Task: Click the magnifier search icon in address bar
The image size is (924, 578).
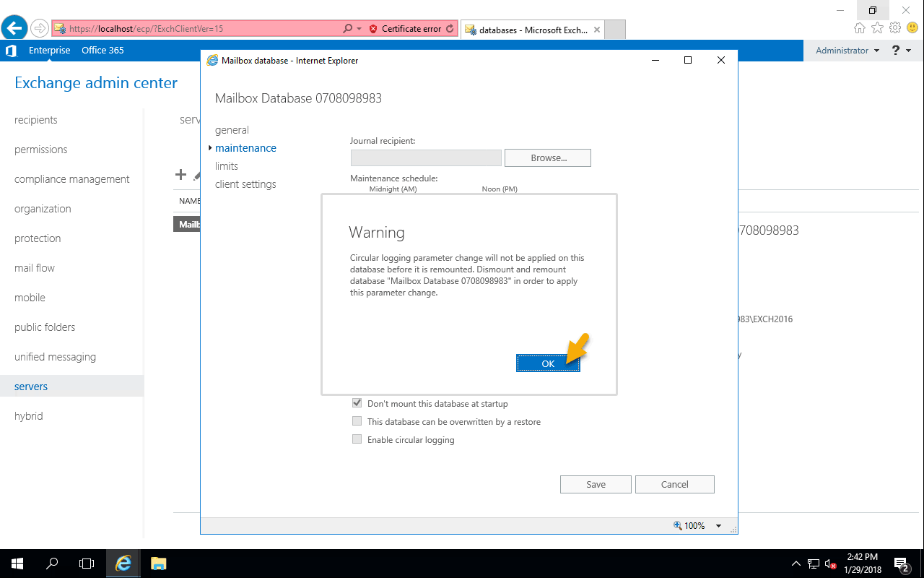Action: click(348, 29)
